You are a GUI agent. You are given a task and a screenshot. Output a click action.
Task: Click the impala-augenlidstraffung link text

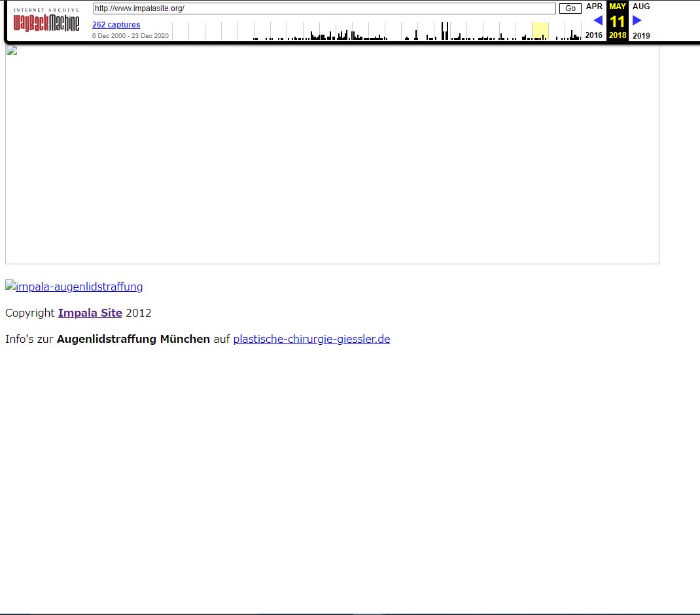79,287
